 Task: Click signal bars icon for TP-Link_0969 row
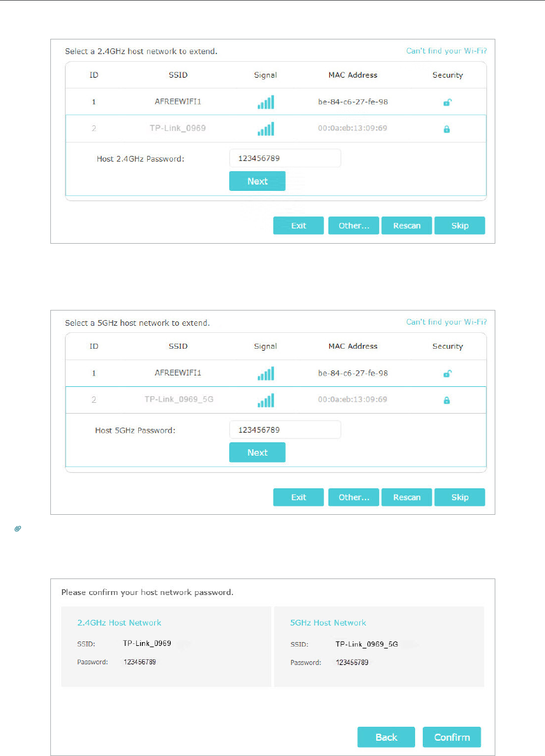265,129
